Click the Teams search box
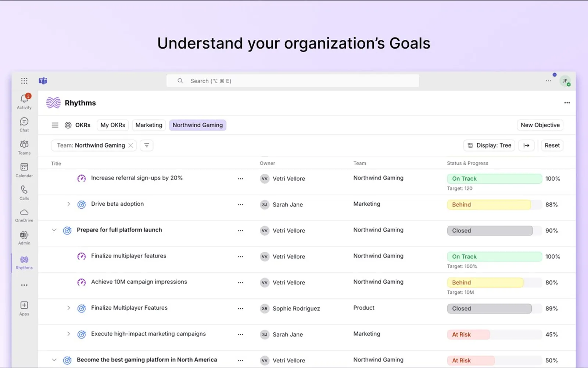This screenshot has width=588, height=368. (x=293, y=81)
